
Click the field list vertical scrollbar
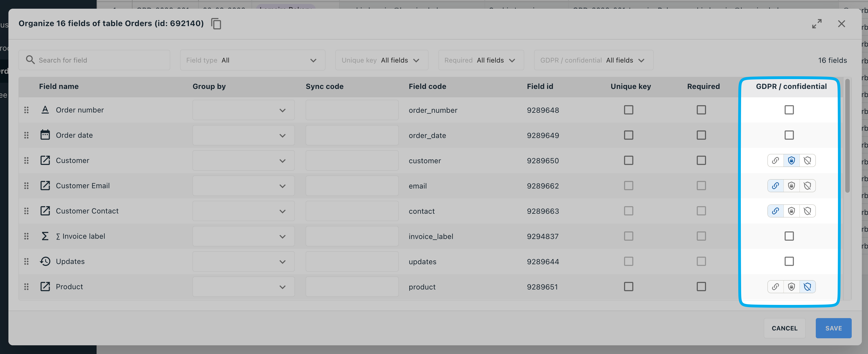pyautogui.click(x=848, y=135)
